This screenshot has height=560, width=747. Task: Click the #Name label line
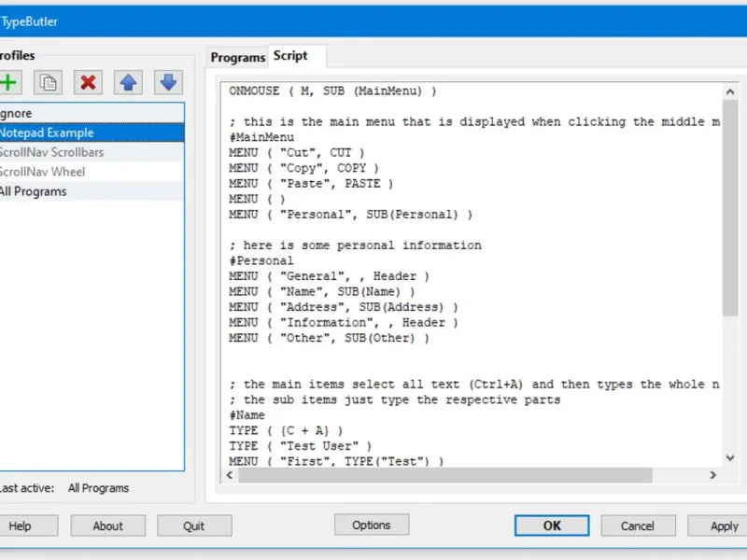click(247, 415)
